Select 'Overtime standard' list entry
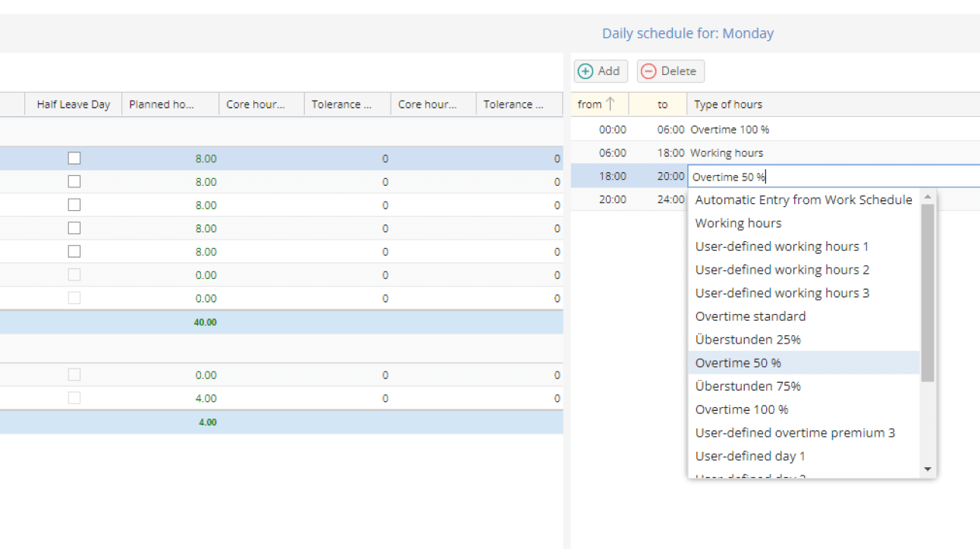This screenshot has height=549, width=980. click(x=750, y=316)
